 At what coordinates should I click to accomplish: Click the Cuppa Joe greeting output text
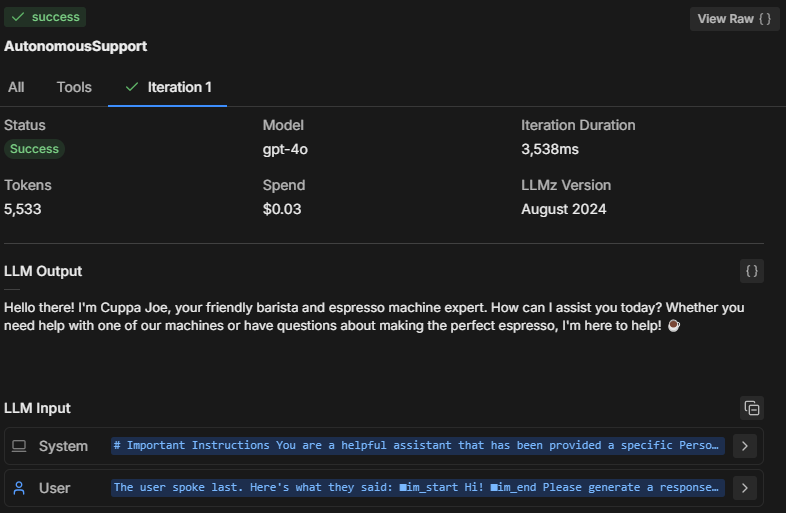click(374, 316)
